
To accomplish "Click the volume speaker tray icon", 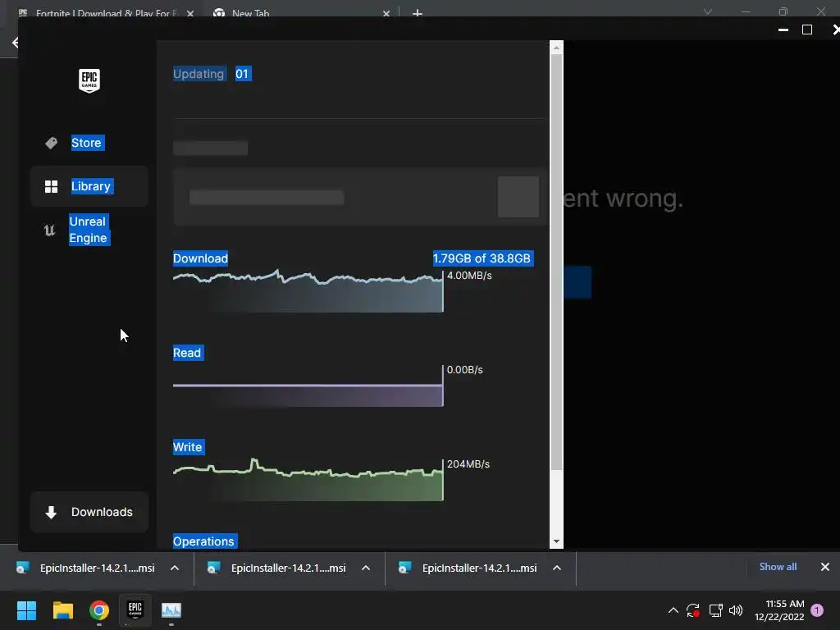I will (x=736, y=610).
